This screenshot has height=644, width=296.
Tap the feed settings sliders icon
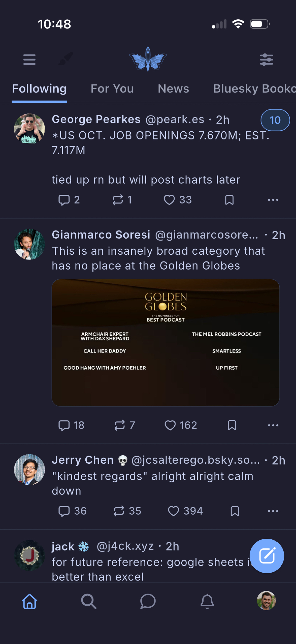pyautogui.click(x=266, y=60)
